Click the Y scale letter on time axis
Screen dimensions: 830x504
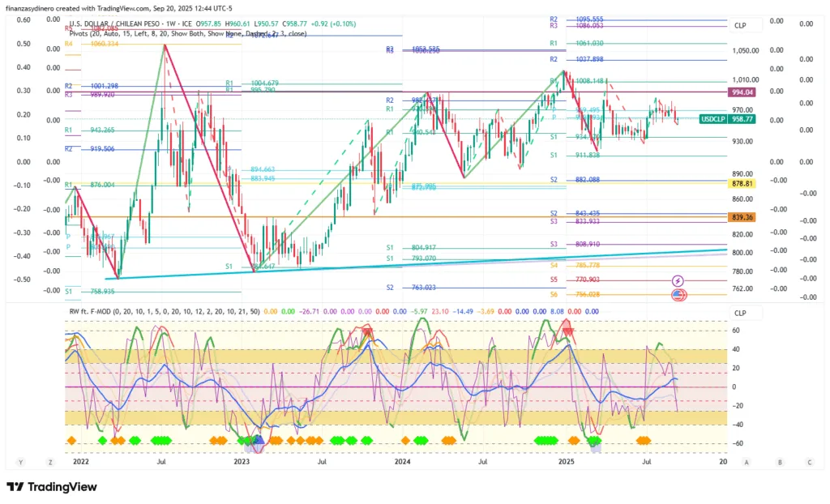click(20, 462)
